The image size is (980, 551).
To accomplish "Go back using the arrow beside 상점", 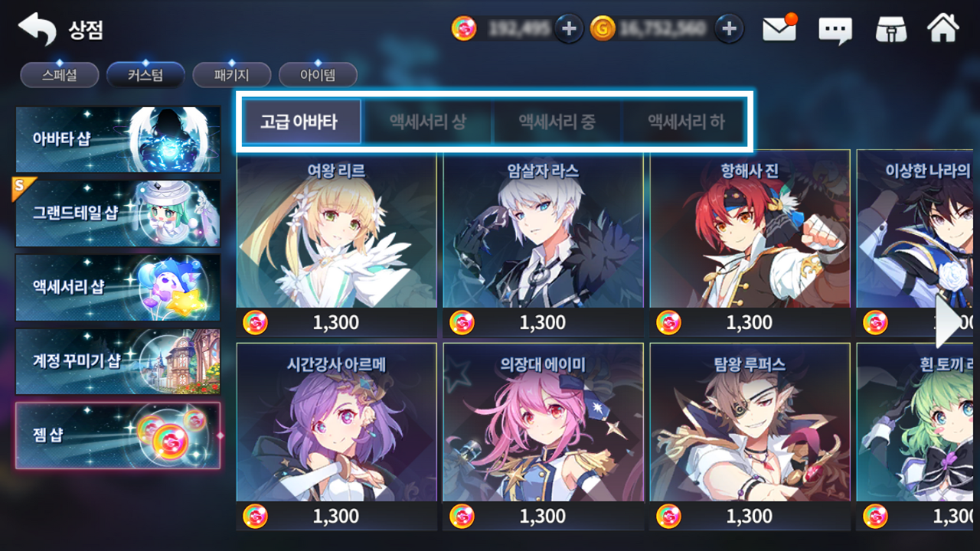I will pyautogui.click(x=37, y=30).
